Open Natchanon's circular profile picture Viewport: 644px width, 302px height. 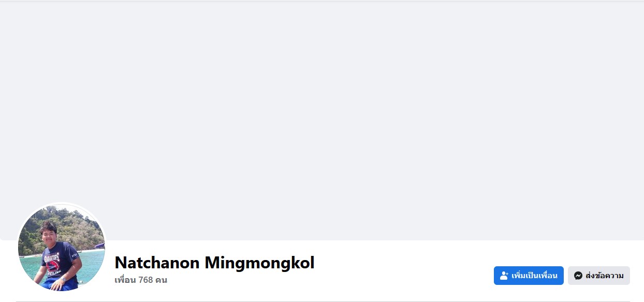(62, 247)
